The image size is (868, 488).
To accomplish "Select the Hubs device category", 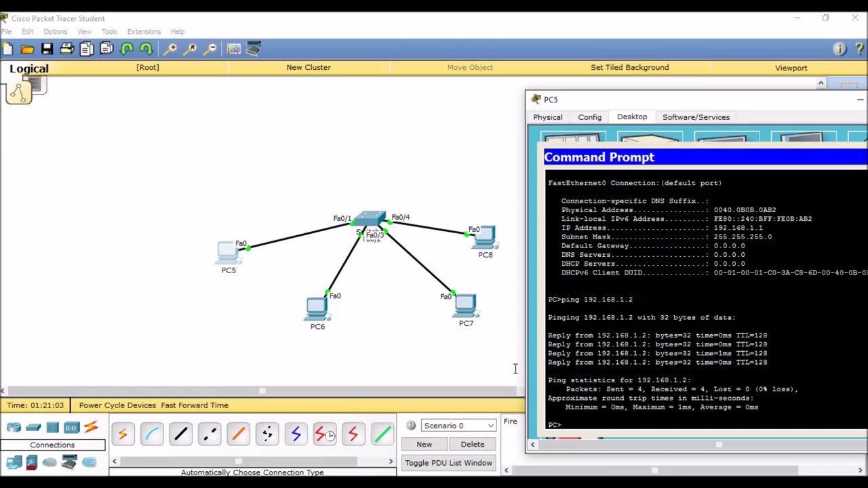I will click(52, 428).
